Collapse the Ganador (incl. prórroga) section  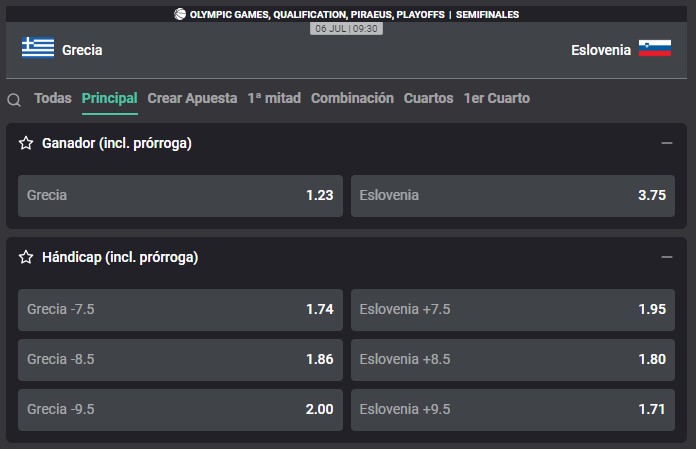coord(667,143)
